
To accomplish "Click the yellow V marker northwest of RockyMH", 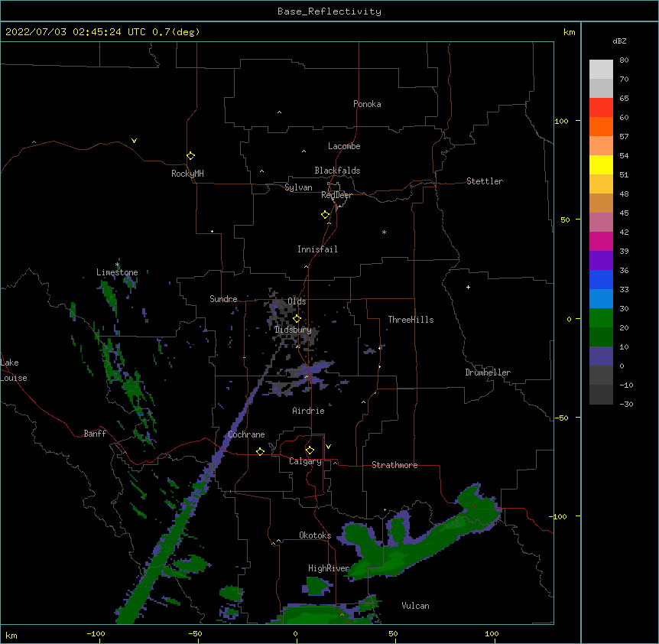I will coord(134,141).
